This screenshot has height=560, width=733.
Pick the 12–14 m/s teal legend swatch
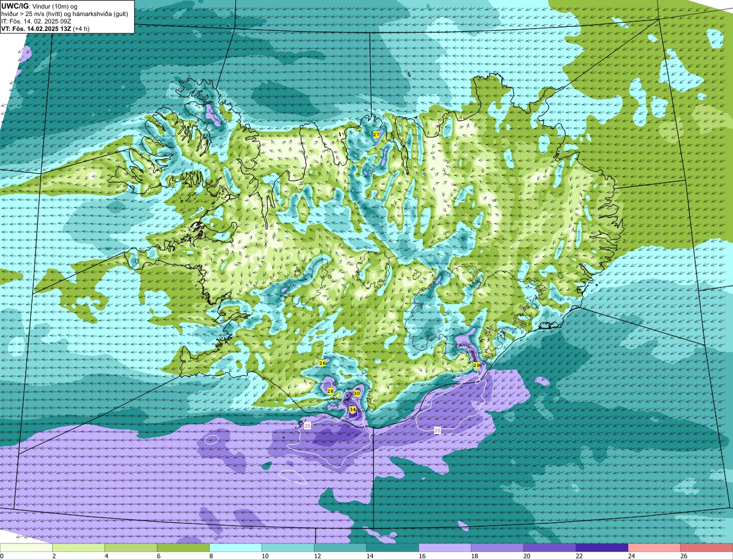(x=340, y=548)
